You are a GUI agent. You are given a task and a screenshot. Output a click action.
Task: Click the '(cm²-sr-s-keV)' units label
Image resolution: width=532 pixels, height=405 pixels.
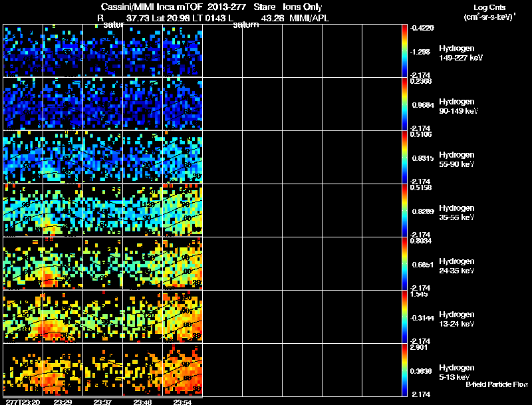click(489, 17)
